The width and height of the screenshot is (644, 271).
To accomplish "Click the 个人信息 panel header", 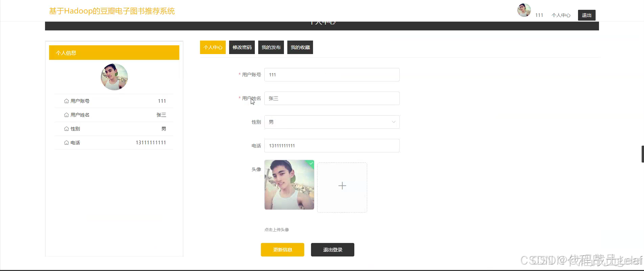I will (x=114, y=53).
